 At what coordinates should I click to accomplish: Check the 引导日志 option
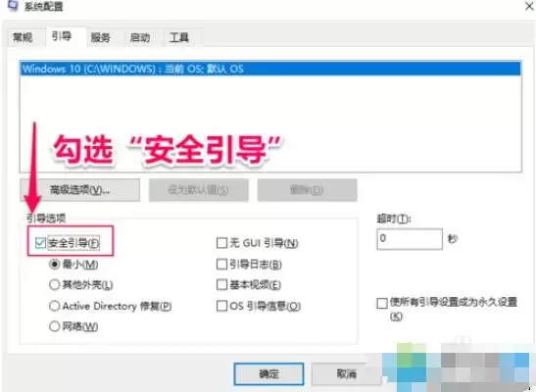(221, 265)
